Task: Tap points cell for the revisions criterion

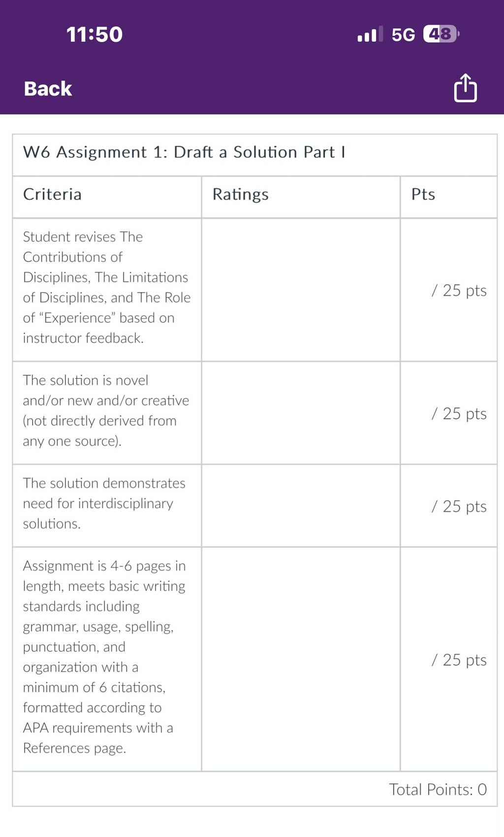Action: point(448,290)
